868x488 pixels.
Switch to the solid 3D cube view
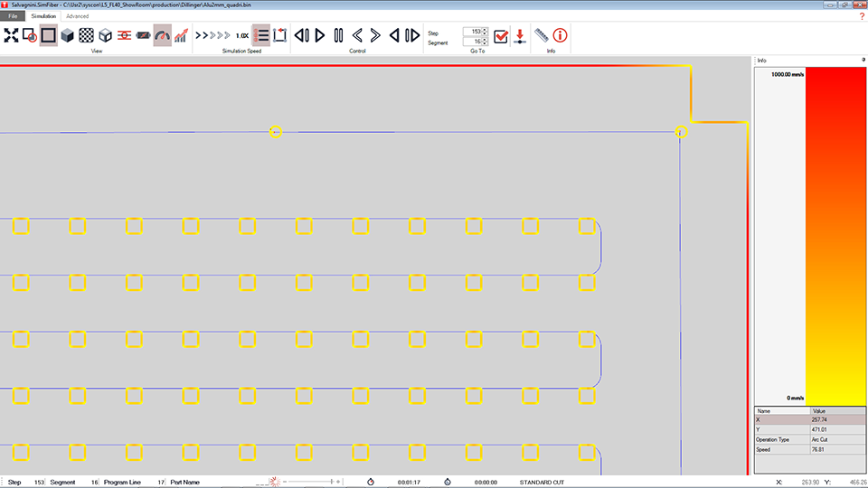[x=68, y=35]
